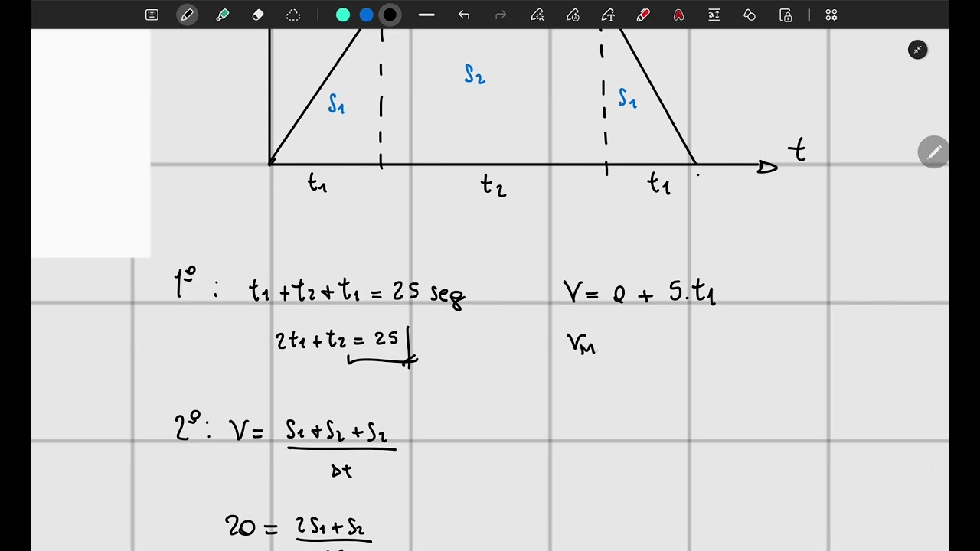Open the stroke thickness selector
This screenshot has width=980, height=551.
[427, 15]
